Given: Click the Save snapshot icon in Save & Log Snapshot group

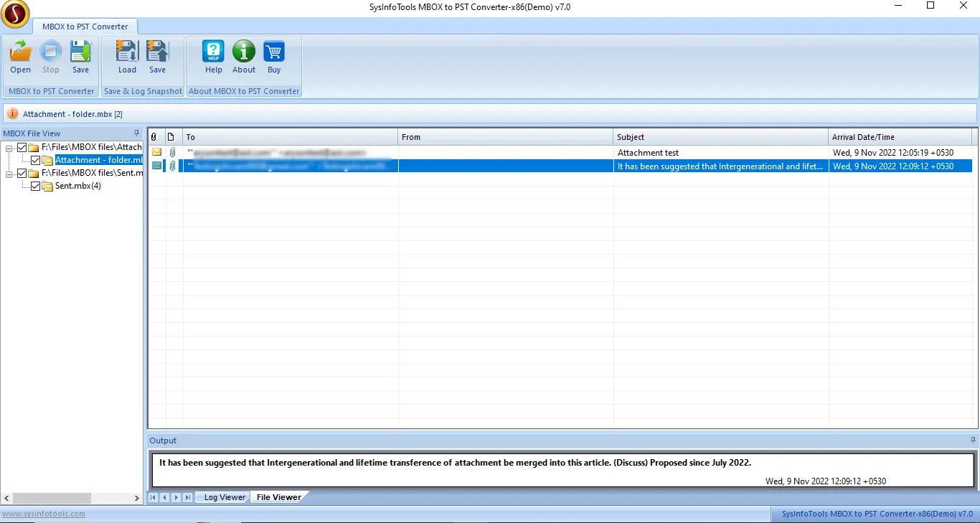Looking at the screenshot, I should (x=157, y=52).
